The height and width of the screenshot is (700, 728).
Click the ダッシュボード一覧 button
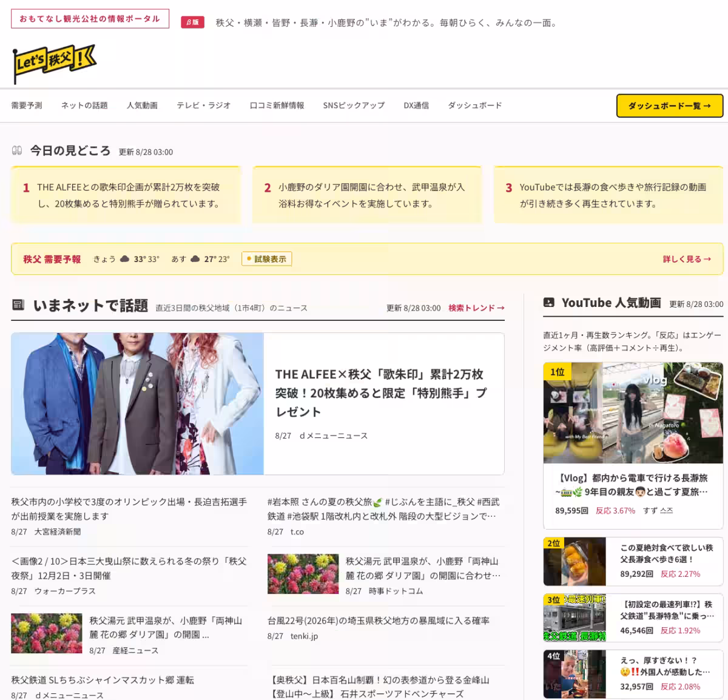670,106
